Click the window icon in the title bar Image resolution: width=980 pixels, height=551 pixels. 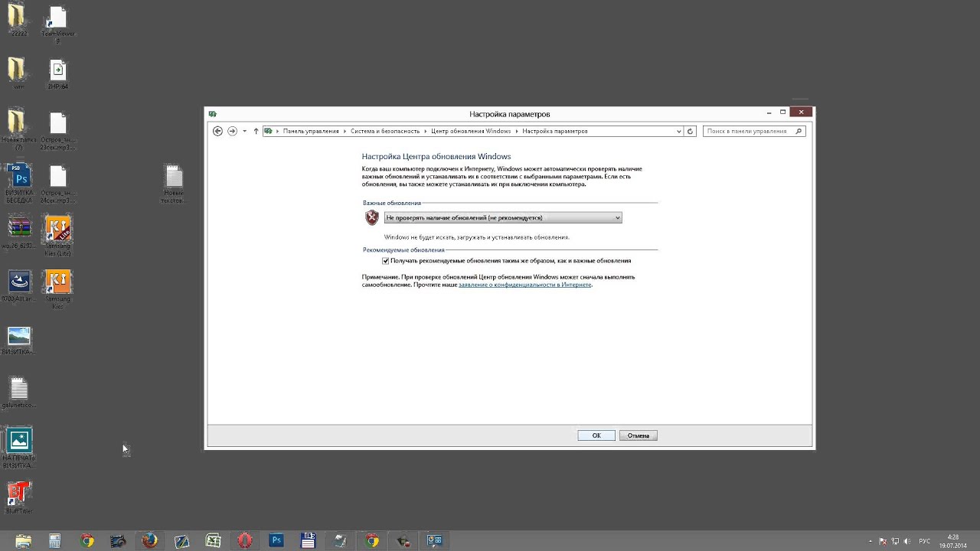coord(213,114)
